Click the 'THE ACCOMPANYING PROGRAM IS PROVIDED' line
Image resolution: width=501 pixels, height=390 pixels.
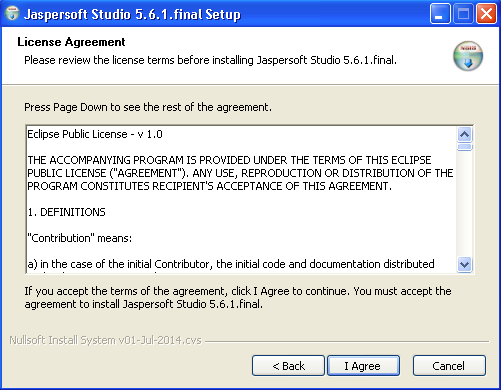[229, 160]
